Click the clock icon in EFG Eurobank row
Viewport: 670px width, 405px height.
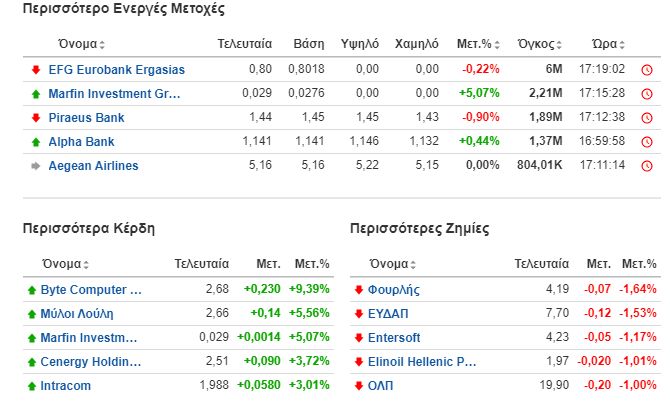coord(647,70)
